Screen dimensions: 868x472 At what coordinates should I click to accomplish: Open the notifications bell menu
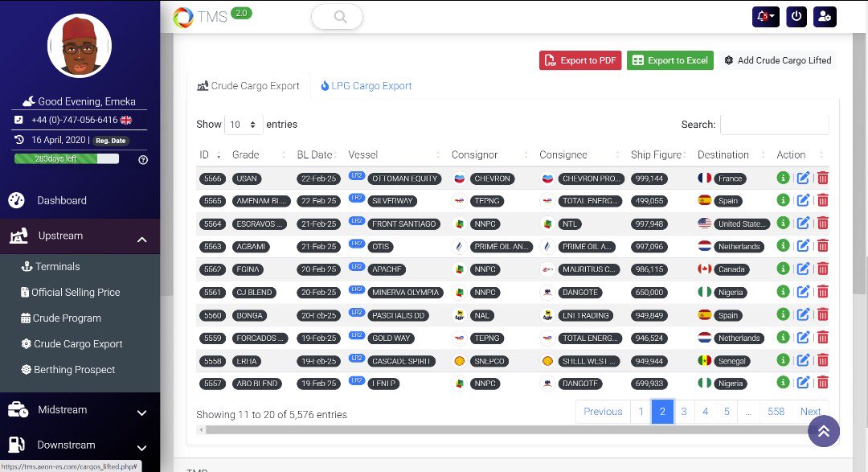[x=766, y=17]
